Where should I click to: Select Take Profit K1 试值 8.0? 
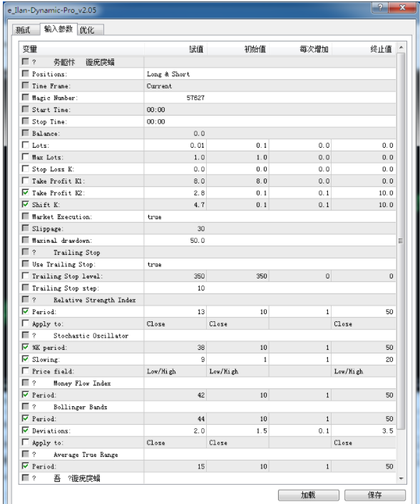(x=199, y=181)
